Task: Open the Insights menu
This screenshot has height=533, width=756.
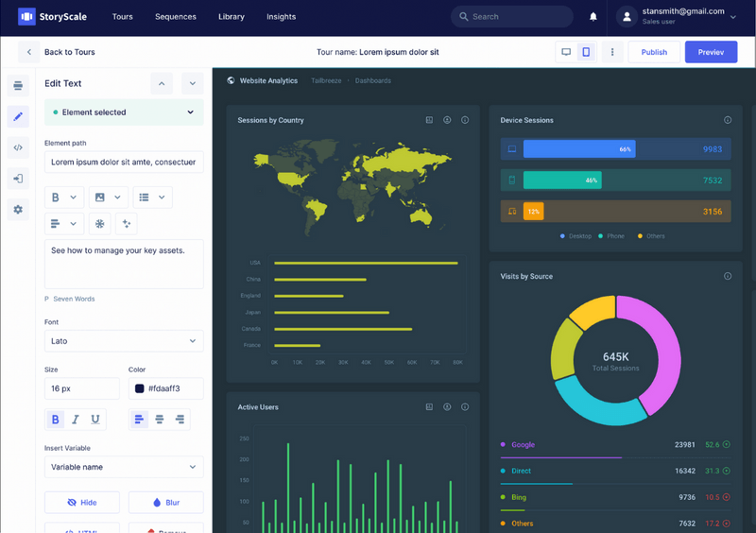Action: (x=281, y=17)
